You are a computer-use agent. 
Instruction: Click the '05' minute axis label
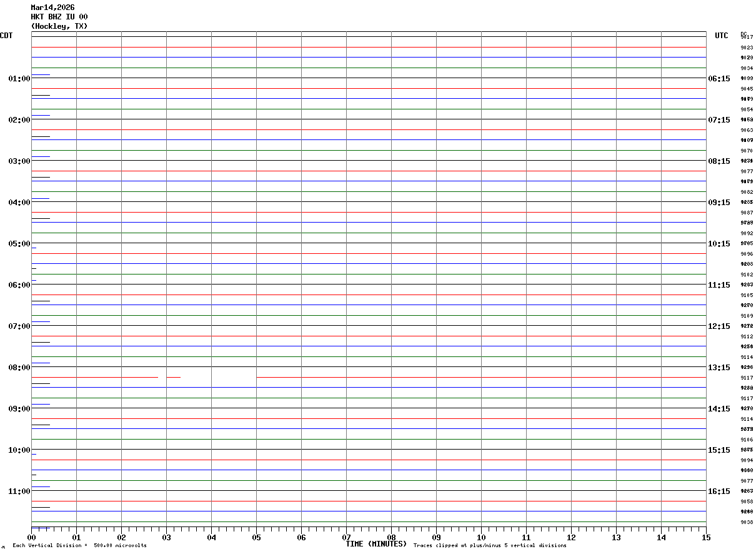point(256,537)
